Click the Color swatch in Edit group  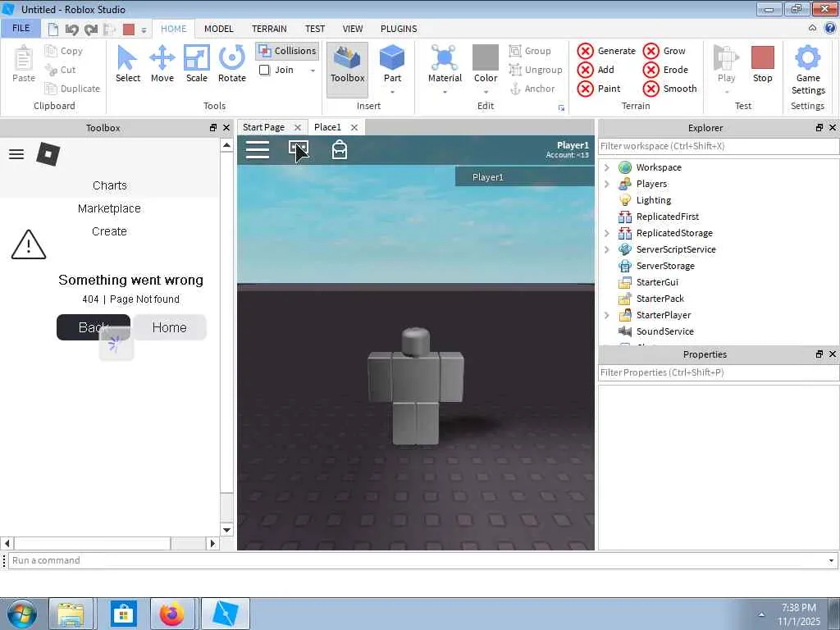pos(486,57)
